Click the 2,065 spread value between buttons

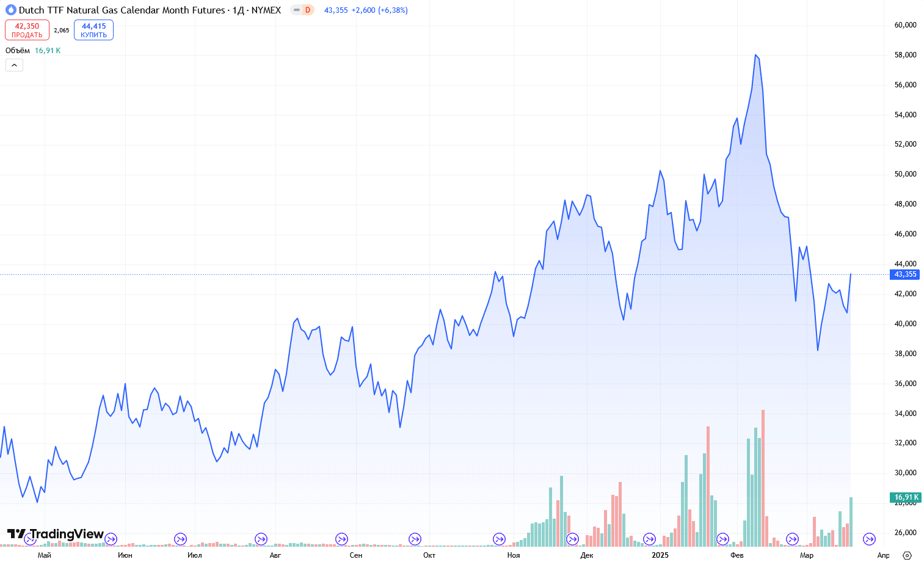pyautogui.click(x=62, y=30)
